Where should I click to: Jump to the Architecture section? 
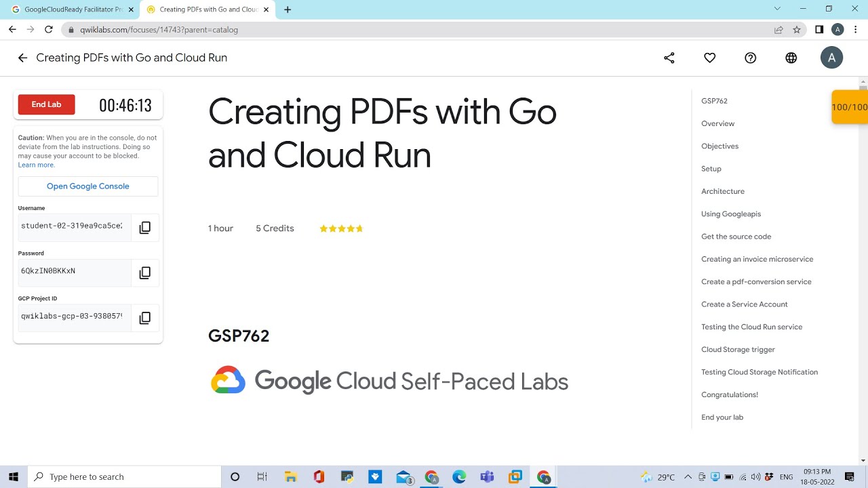tap(723, 191)
